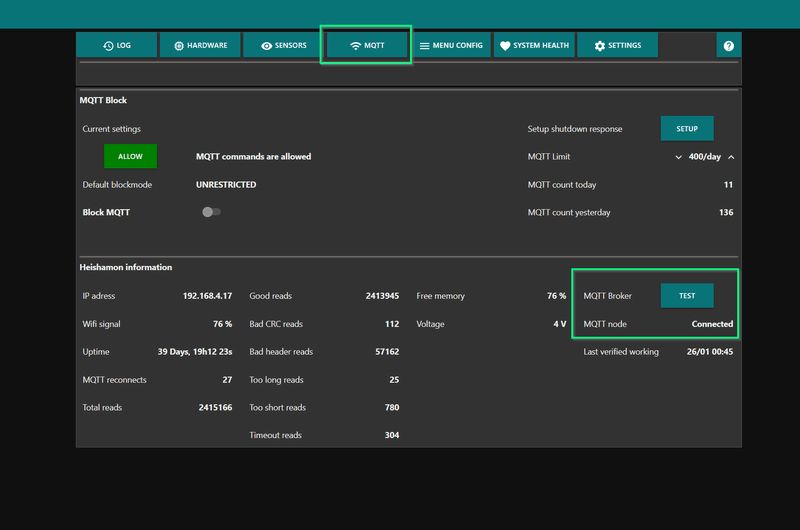800x530 pixels.
Task: Click Total reads value 2415166
Action: coord(215,407)
